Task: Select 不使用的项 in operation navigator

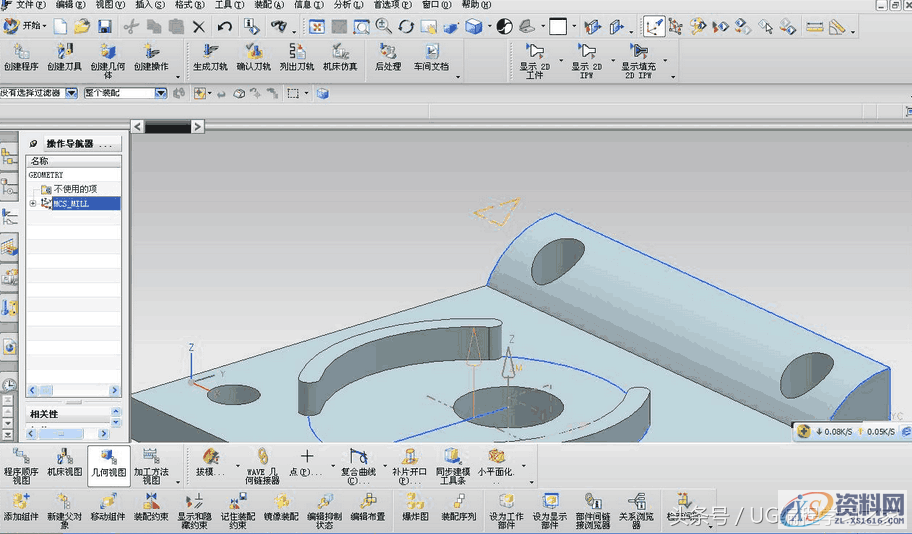Action: tap(74, 189)
